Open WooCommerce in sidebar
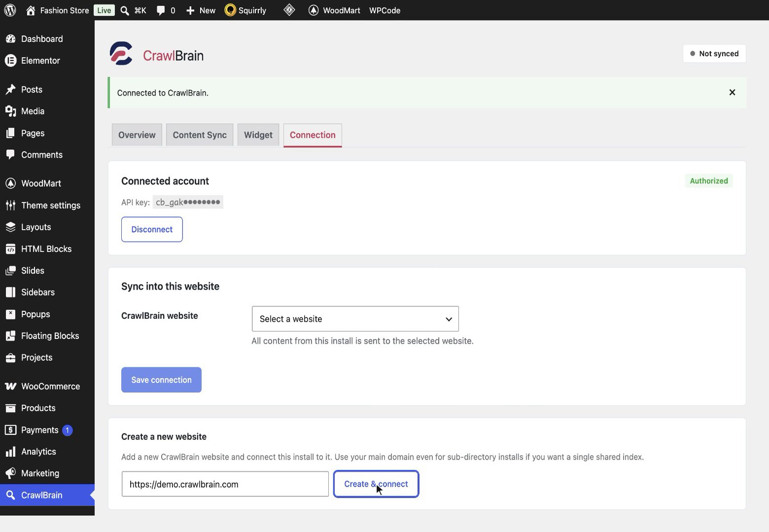This screenshot has height=532, width=769. pyautogui.click(x=47, y=386)
